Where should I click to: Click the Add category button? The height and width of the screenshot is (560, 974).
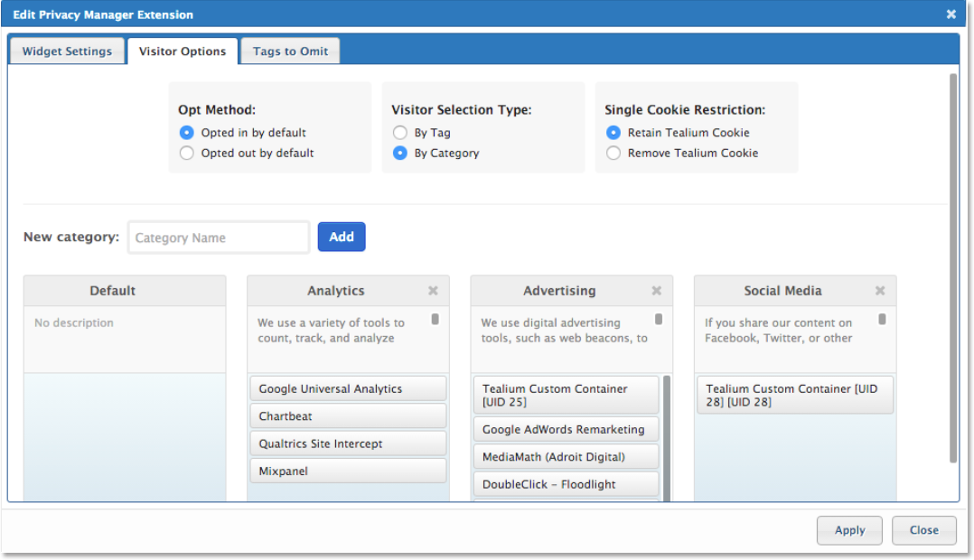point(342,237)
